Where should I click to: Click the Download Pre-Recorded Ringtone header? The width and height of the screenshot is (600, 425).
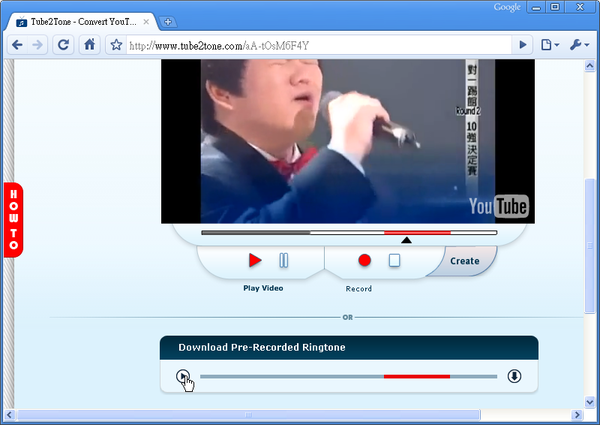349,347
